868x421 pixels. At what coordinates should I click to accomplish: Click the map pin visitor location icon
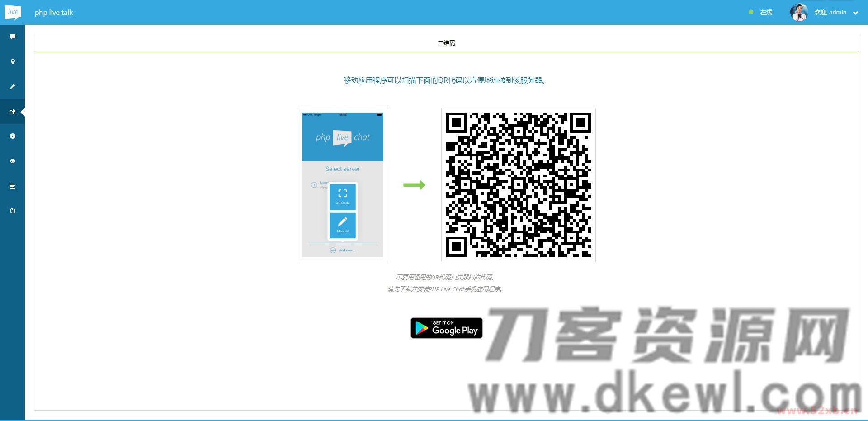tap(13, 61)
